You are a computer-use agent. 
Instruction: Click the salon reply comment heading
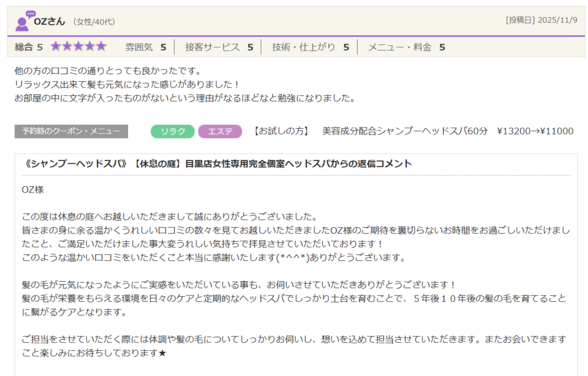(x=218, y=164)
